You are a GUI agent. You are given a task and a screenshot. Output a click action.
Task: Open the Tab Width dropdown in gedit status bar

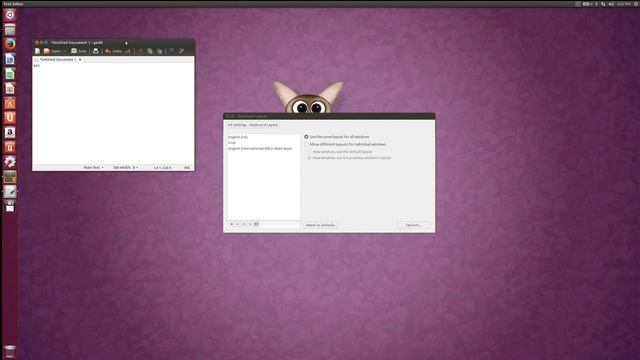[x=125, y=168]
